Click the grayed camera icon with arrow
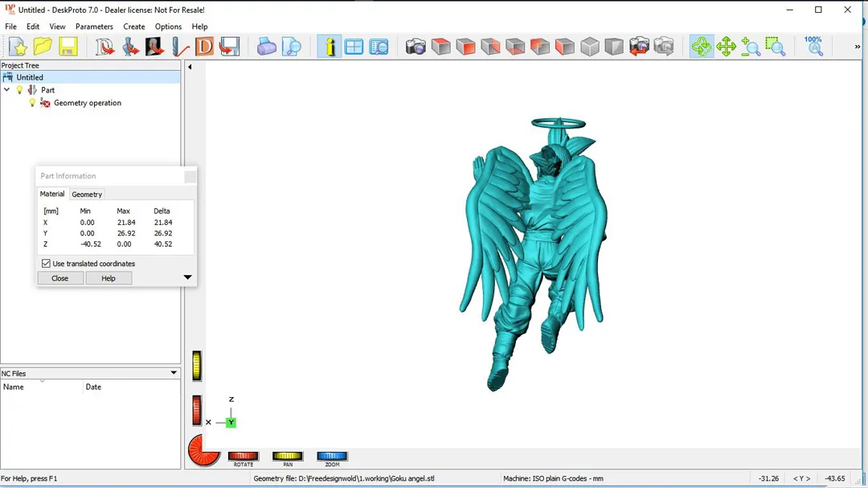Viewport: 868px width, 488px height. (x=664, y=47)
